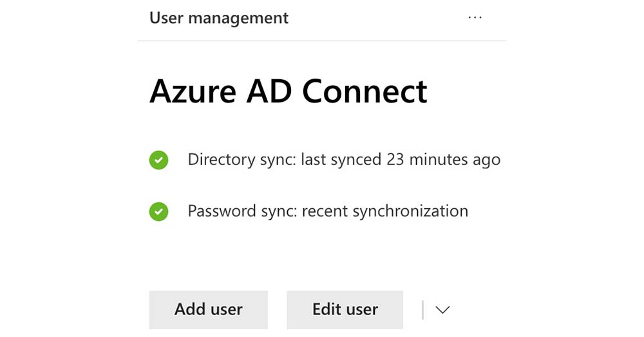The width and height of the screenshot is (644, 337).
Task: Click the "last synced 23 minutes ago" text
Action: tap(401, 159)
